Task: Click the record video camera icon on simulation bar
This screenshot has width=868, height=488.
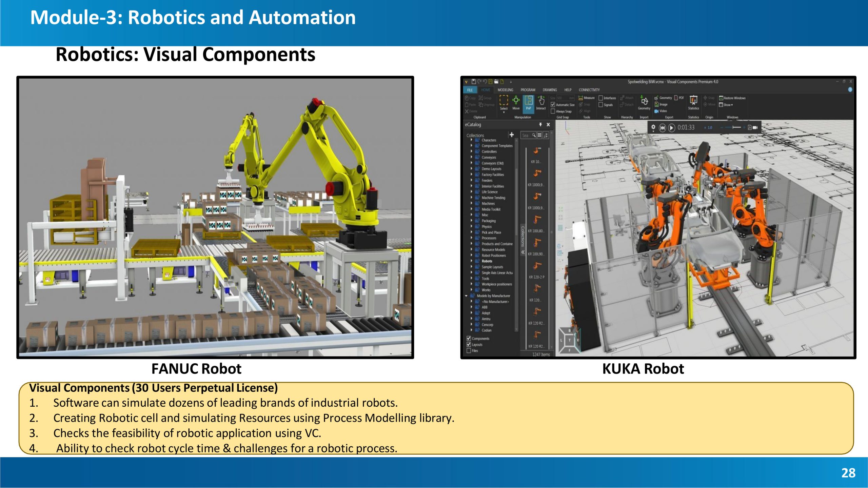Action: (x=755, y=127)
